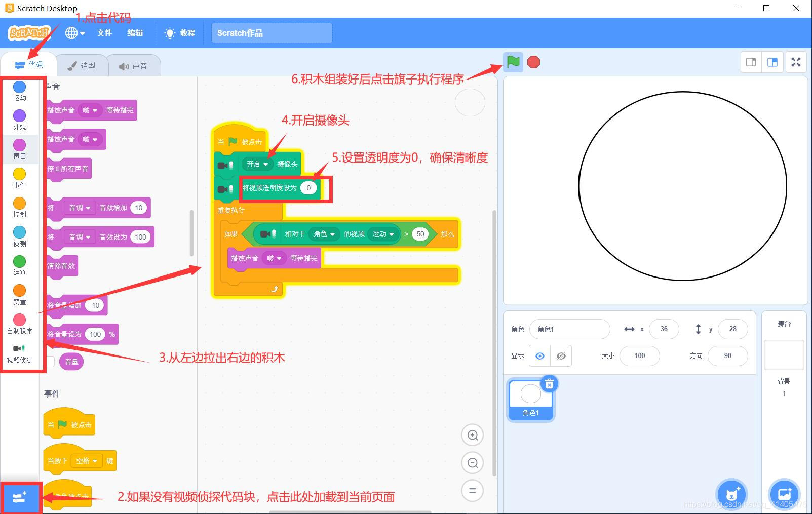The width and height of the screenshot is (812, 514).
Task: Select the 变量 block category
Action: click(19, 295)
